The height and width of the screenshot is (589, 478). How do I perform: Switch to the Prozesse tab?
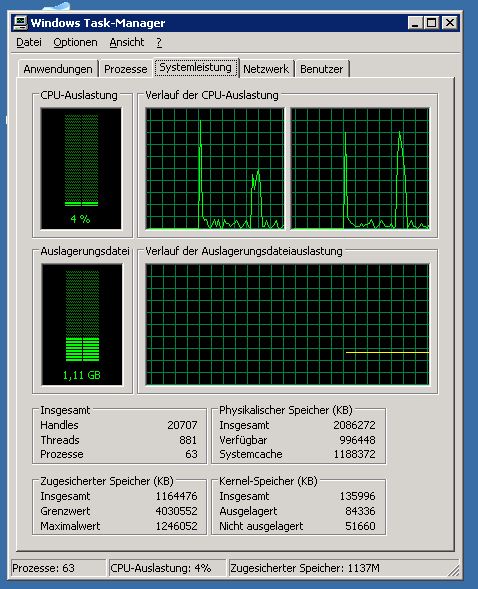(125, 69)
